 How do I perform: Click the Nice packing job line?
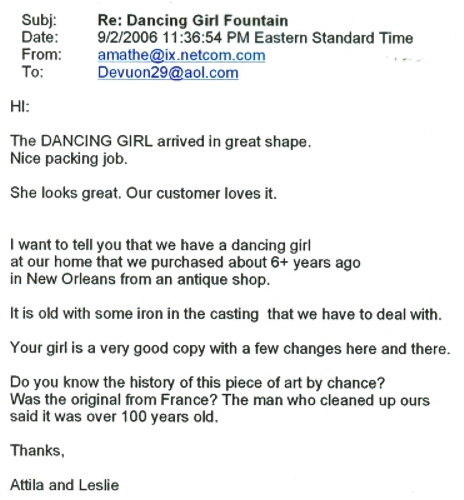[69, 159]
